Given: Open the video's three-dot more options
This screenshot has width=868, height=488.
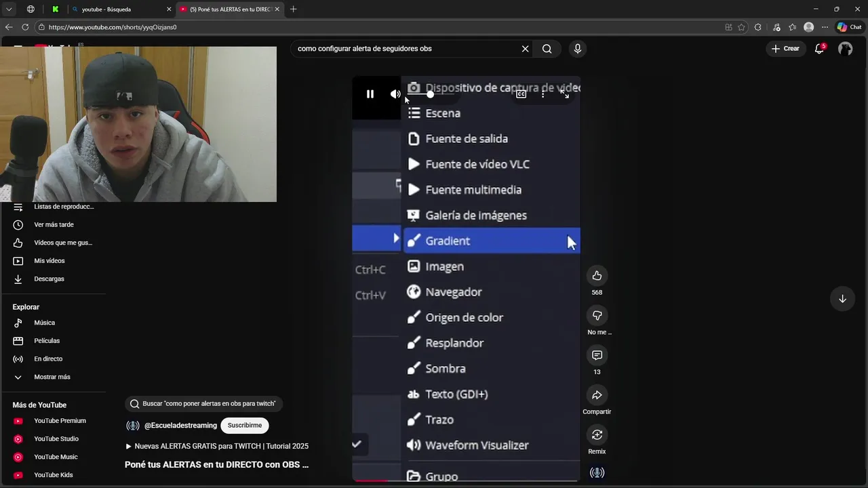Looking at the screenshot, I should coord(542,94).
